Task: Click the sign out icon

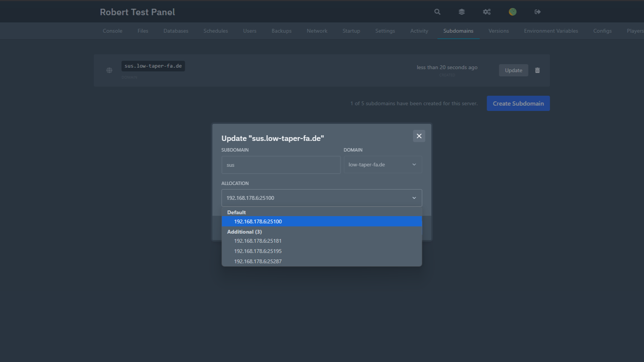Action: pyautogui.click(x=538, y=12)
